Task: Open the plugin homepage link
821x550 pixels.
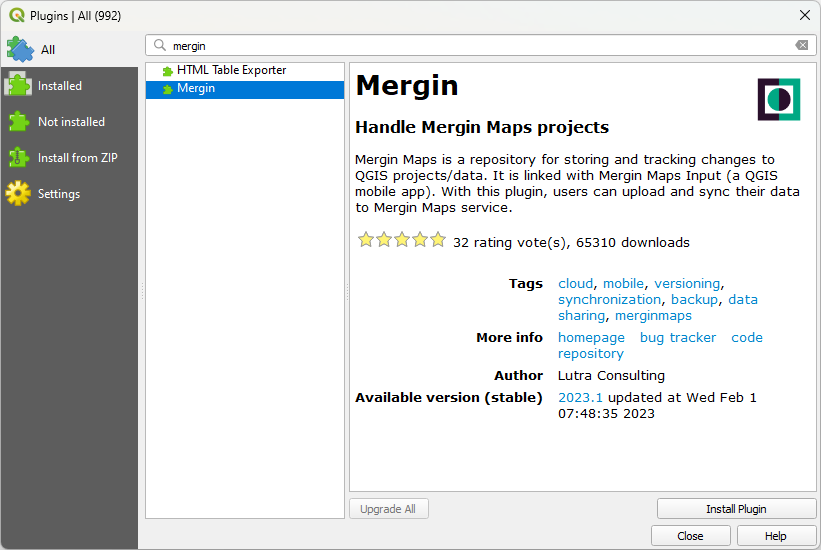Action: (x=591, y=338)
